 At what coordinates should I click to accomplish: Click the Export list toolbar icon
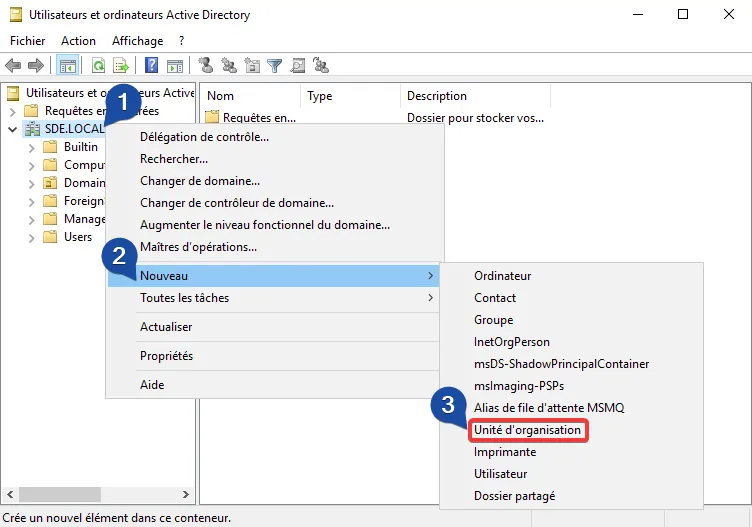[120, 66]
